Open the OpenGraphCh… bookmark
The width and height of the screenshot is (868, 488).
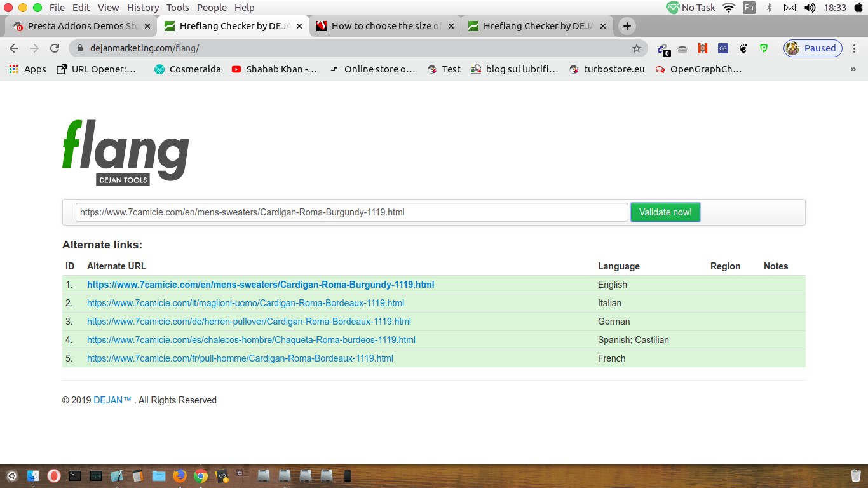(x=698, y=69)
